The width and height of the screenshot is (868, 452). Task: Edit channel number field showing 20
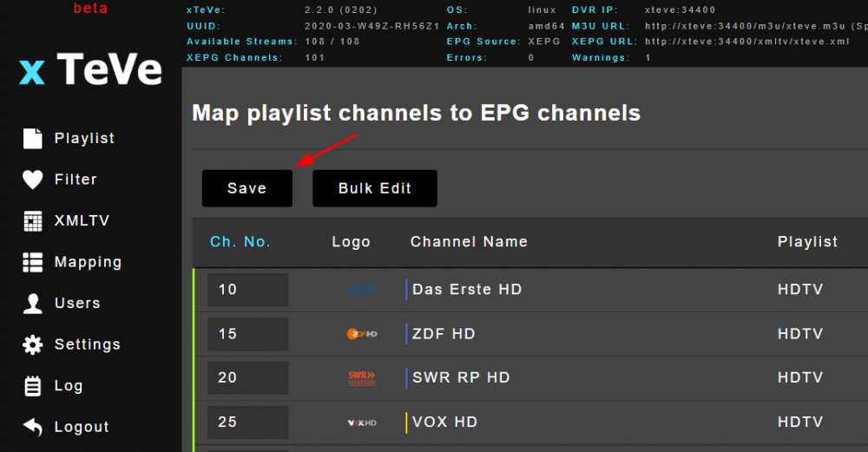pyautogui.click(x=248, y=378)
